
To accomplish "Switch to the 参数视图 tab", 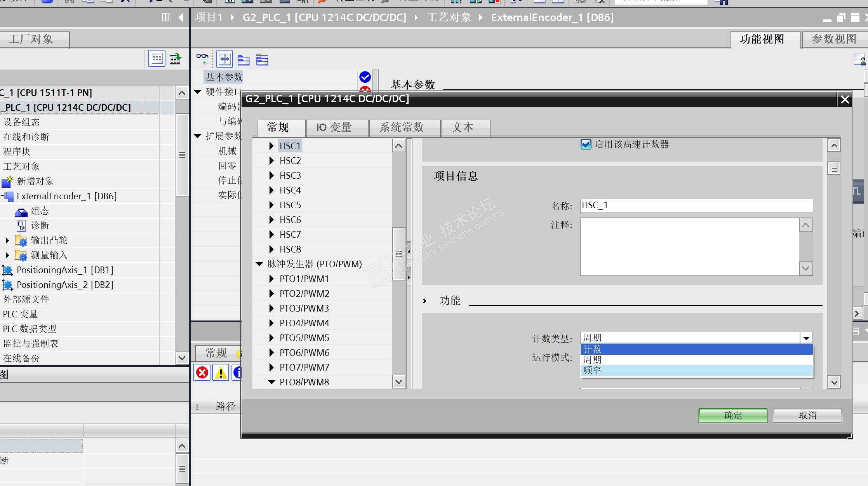I will (833, 39).
